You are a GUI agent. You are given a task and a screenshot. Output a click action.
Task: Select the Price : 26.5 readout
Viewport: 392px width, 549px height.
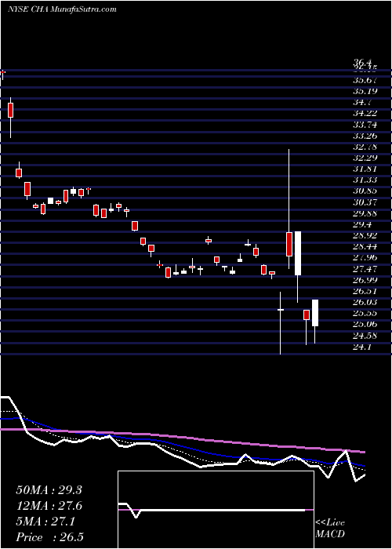pyautogui.click(x=49, y=537)
